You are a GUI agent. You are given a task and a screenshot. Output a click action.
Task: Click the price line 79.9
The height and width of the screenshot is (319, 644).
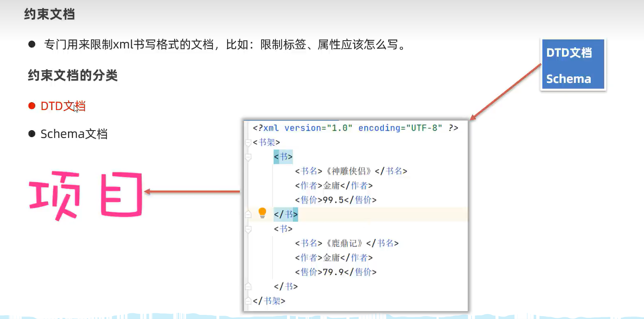click(x=336, y=272)
